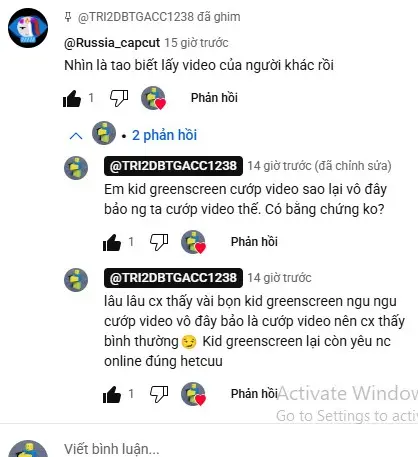Click 'Phản hồi' under the pinned comment
The image size is (418, 457).
tap(214, 98)
